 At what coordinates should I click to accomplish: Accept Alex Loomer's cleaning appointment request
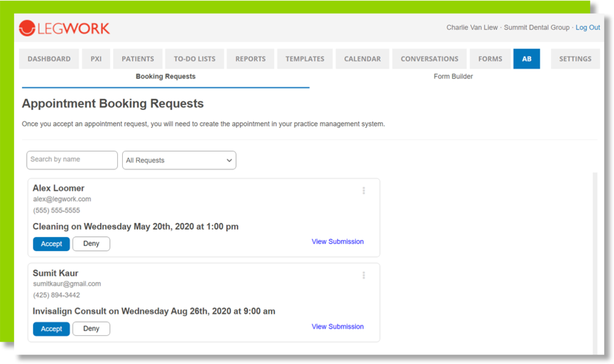[x=51, y=244]
